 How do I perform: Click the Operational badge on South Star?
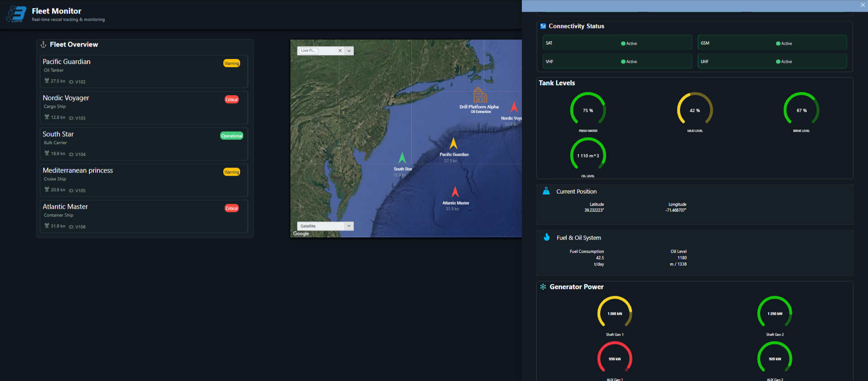click(231, 136)
